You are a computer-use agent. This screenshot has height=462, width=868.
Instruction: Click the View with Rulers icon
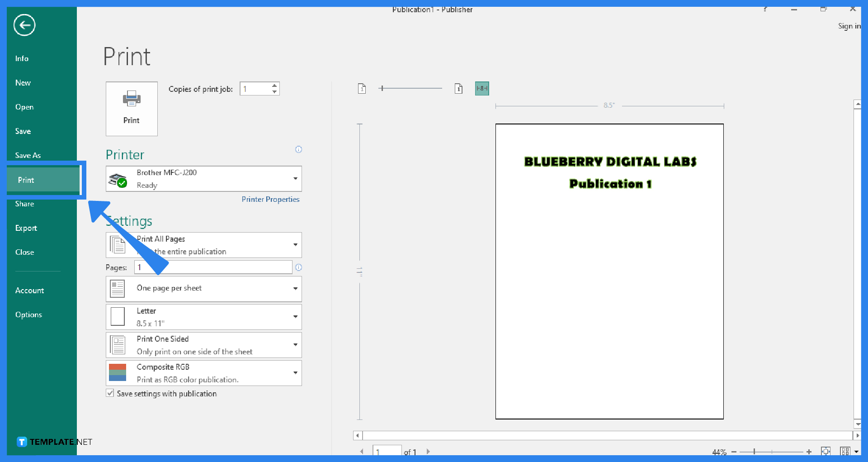pos(482,88)
